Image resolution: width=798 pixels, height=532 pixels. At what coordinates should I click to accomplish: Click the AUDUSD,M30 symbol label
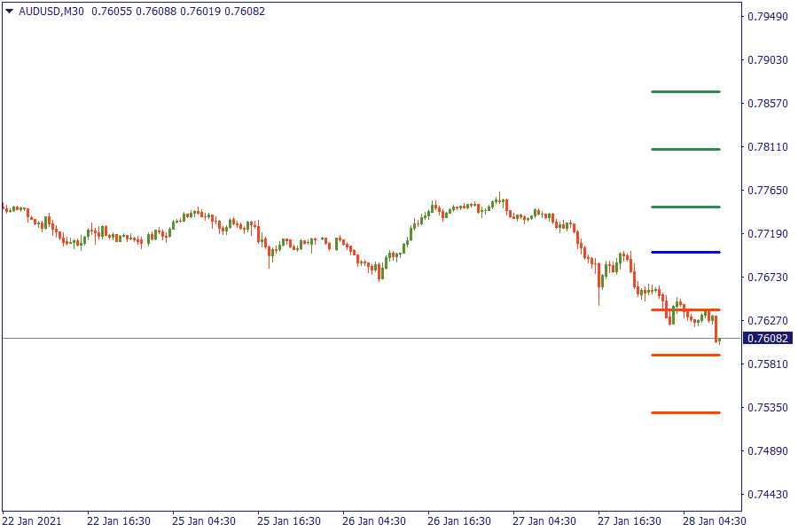click(51, 12)
